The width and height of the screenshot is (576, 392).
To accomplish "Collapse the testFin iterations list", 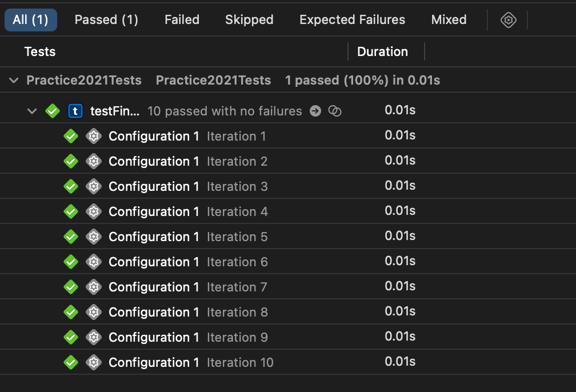I will (32, 111).
